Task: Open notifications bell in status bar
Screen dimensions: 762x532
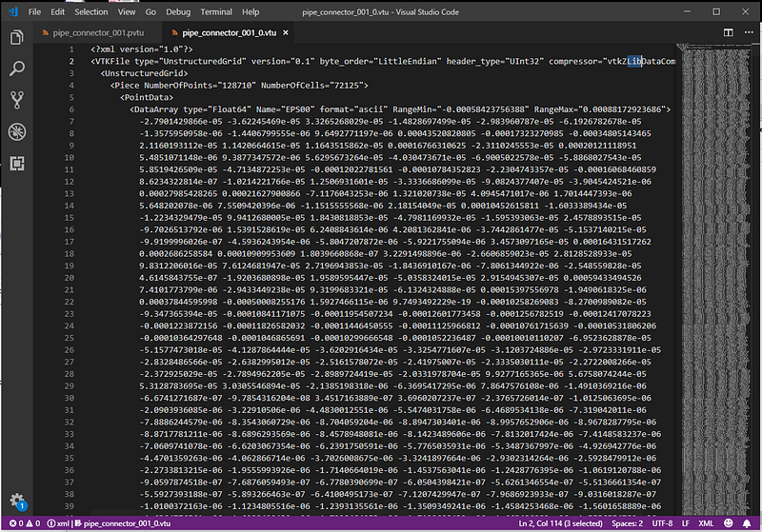Action: tap(747, 523)
